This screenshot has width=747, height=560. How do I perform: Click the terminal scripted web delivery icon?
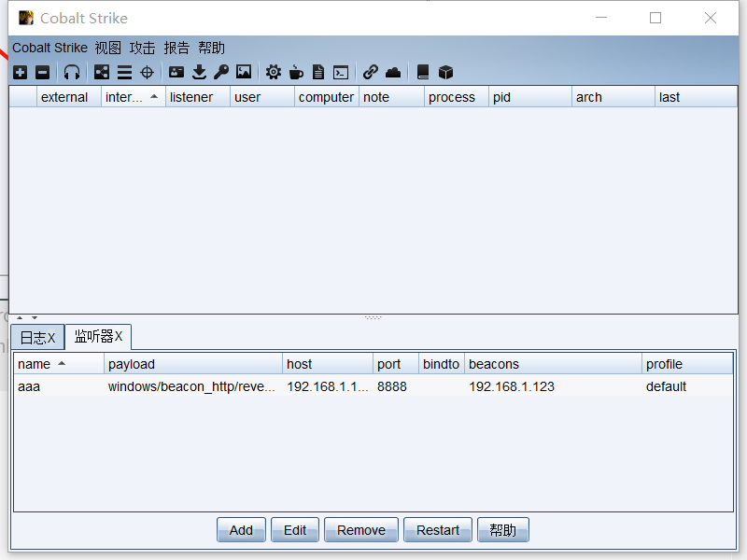[341, 73]
